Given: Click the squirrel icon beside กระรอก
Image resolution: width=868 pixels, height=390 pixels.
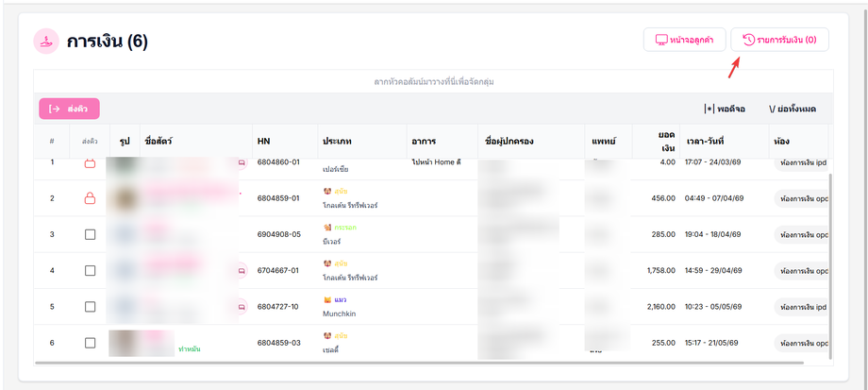Looking at the screenshot, I should point(327,228).
